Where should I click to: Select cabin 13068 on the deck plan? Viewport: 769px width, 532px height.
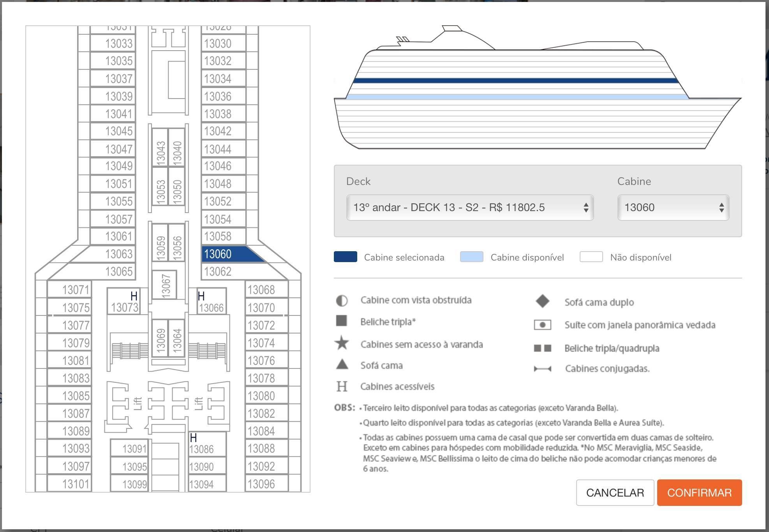pyautogui.click(x=266, y=290)
